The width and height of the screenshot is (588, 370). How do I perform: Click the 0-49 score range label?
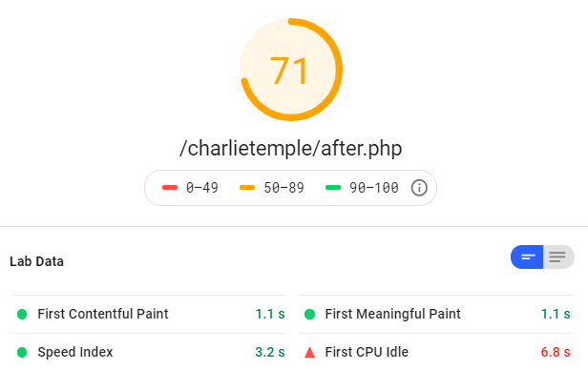point(202,188)
